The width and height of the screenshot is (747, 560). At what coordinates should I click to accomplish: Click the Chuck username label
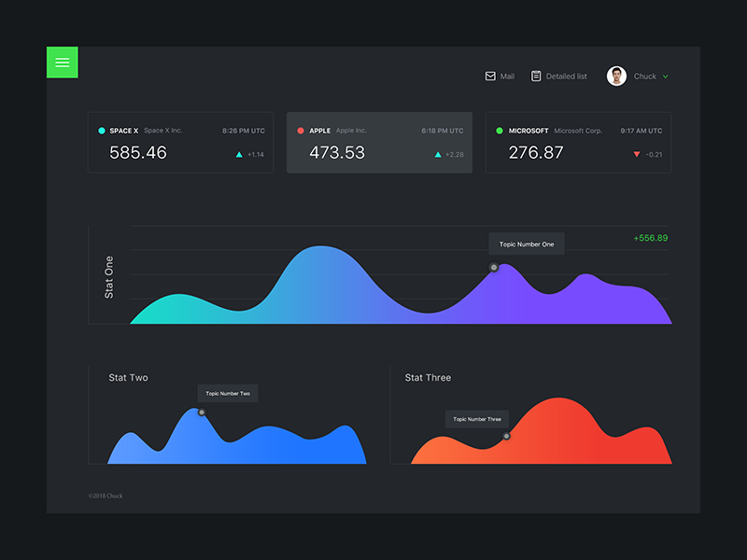click(644, 77)
